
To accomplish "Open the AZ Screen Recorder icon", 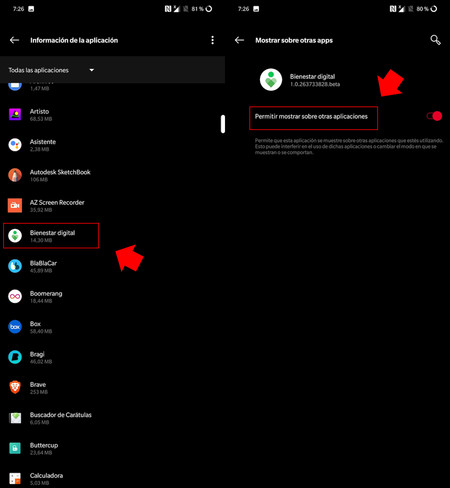I will tap(15, 206).
